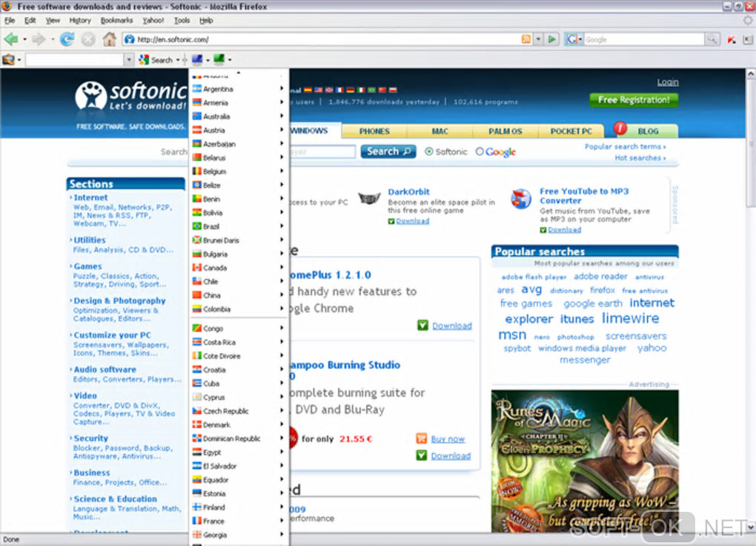The image size is (756, 546).
Task: Open the Tools menu
Action: [x=182, y=20]
